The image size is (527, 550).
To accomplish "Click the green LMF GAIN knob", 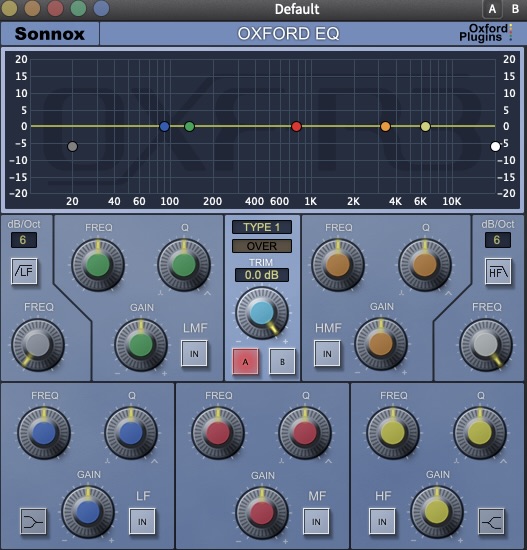I will [x=141, y=344].
